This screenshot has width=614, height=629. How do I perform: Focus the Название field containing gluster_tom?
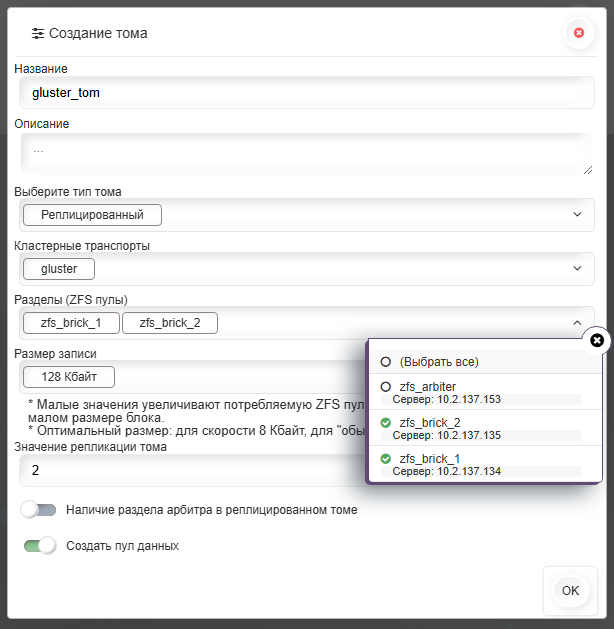click(x=307, y=93)
